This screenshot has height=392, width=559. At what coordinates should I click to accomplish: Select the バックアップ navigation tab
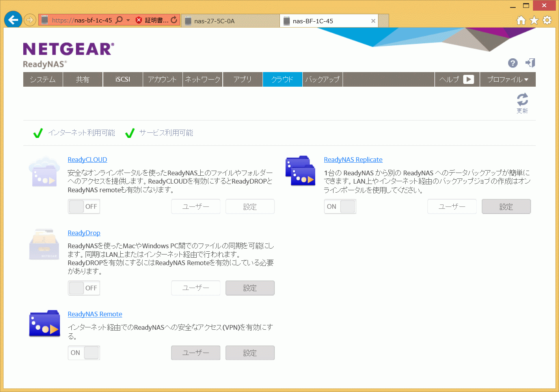pyautogui.click(x=322, y=80)
